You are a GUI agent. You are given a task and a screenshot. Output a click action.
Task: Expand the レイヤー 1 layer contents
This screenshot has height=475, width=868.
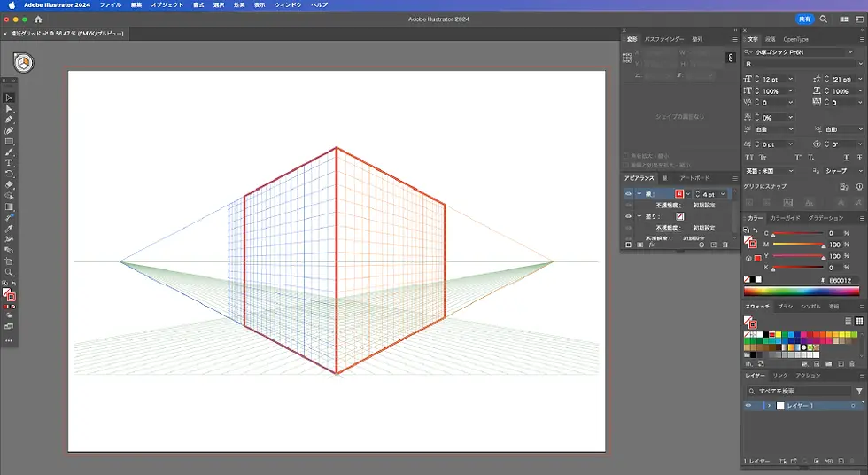click(x=769, y=405)
